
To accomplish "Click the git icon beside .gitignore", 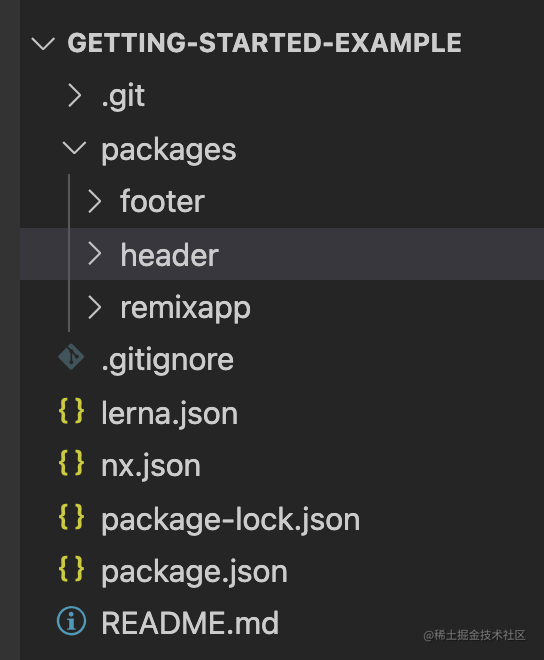I will coord(71,357).
